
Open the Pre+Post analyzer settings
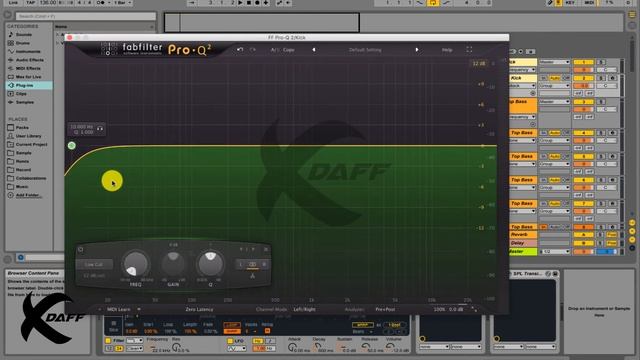[x=385, y=309]
